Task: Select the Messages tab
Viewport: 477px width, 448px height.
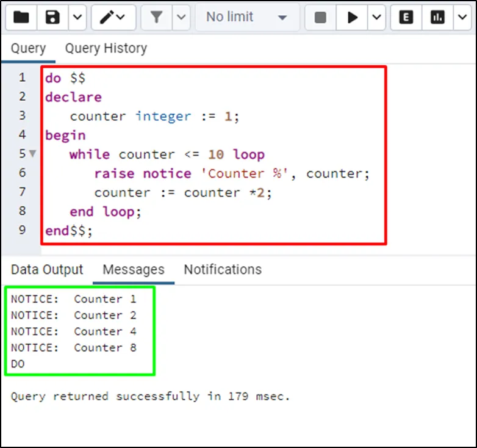Action: click(x=133, y=270)
